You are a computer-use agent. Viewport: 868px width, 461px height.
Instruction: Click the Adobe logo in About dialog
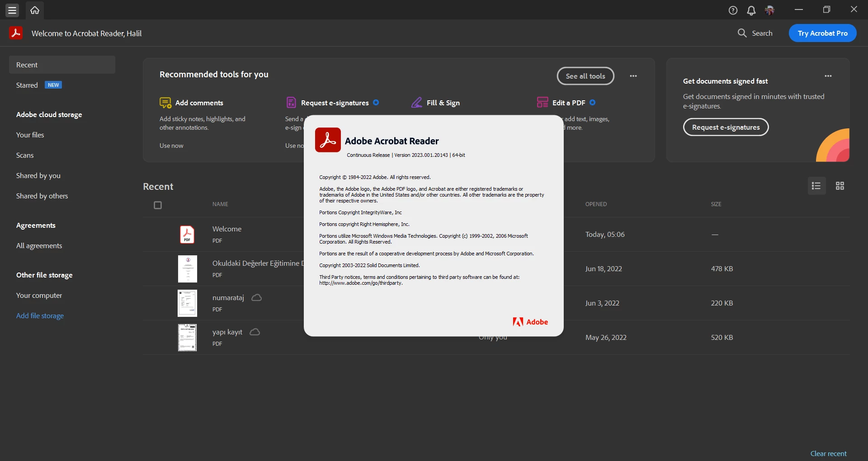pos(530,322)
